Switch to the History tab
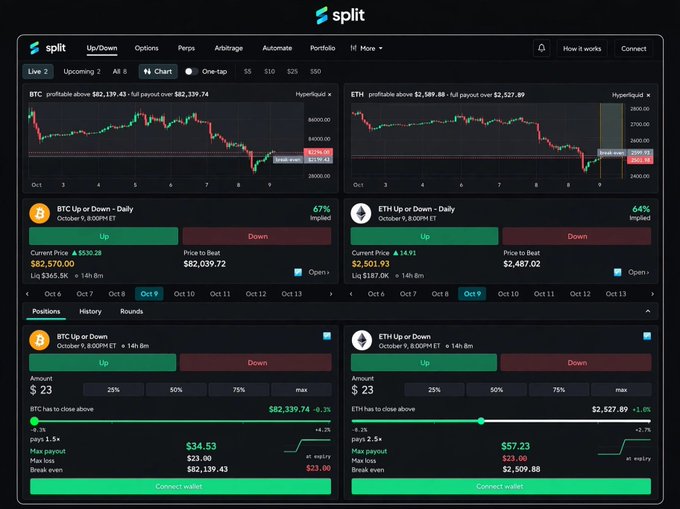The width and height of the screenshot is (680, 509). click(x=90, y=311)
